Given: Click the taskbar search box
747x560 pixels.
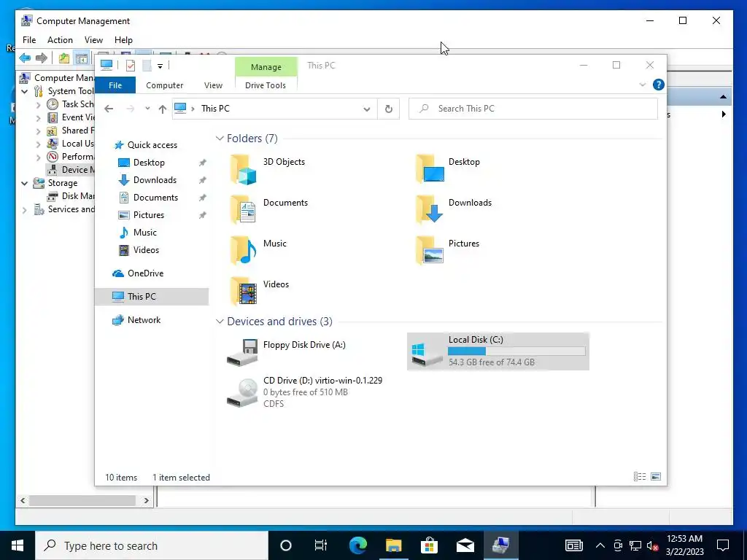Looking at the screenshot, I should (152, 545).
